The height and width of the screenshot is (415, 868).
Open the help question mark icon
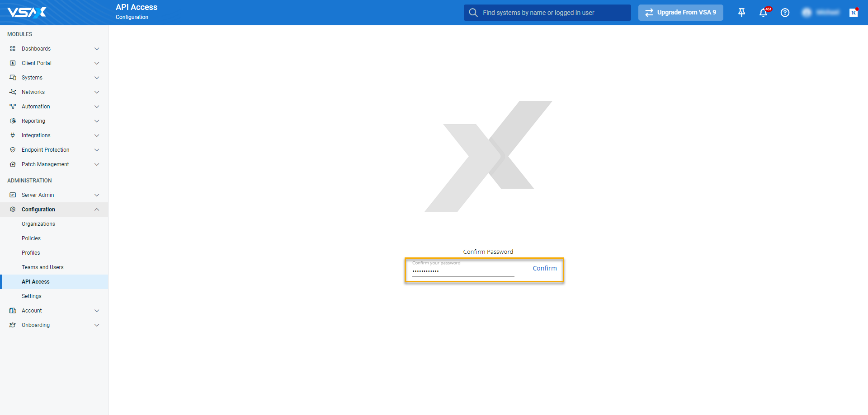[x=785, y=13]
